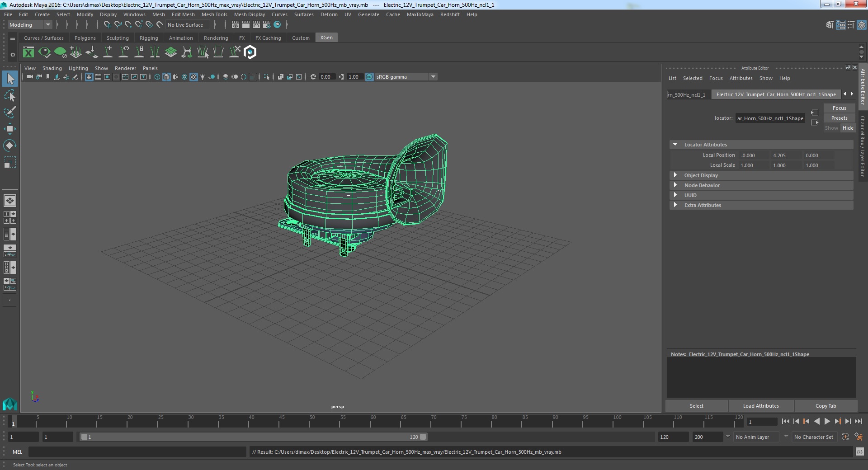Click the single perspective layout icon
The height and width of the screenshot is (470, 868).
(10, 201)
